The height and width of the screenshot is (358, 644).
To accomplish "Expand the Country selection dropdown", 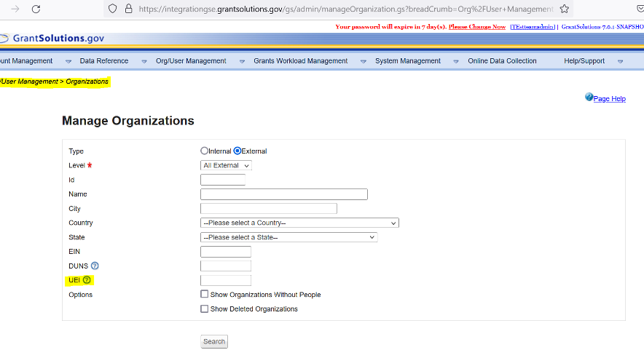I will click(299, 223).
